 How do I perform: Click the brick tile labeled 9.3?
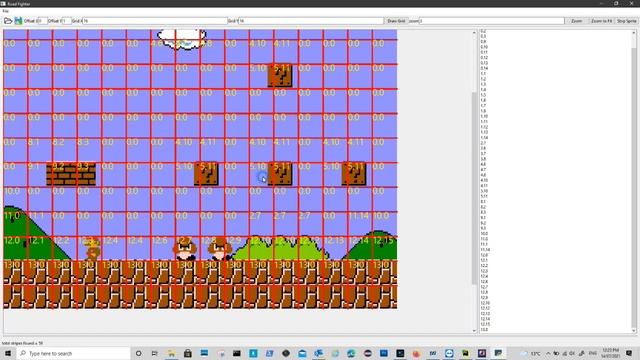point(89,175)
